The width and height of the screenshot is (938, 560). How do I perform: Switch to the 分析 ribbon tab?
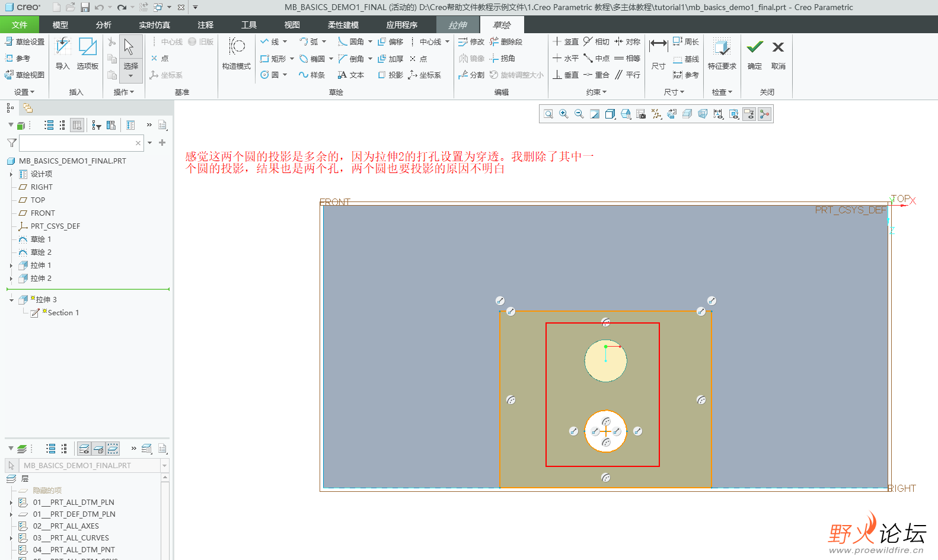click(104, 25)
